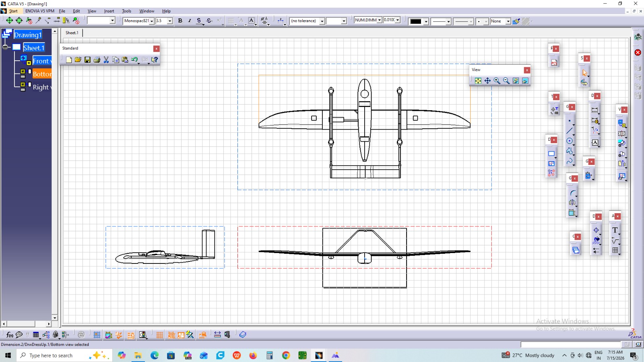This screenshot has width=644, height=362.
Task: Close the Standard floating toolbar
Action: pyautogui.click(x=156, y=49)
